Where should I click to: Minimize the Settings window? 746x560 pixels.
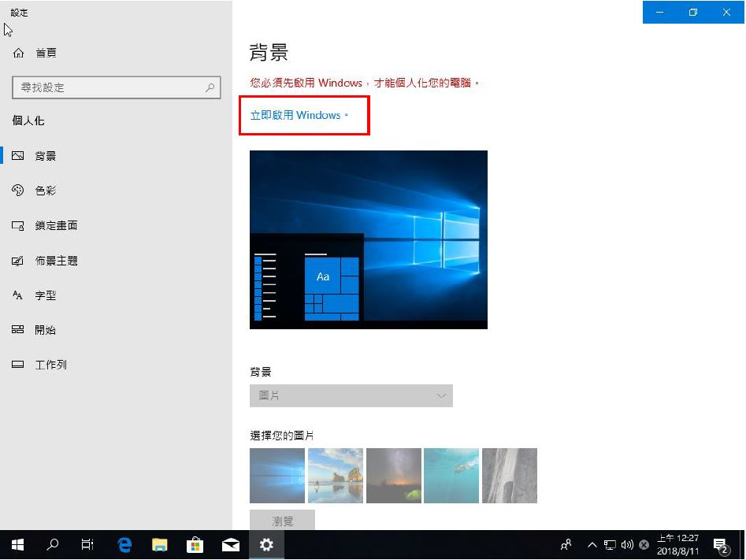[x=660, y=13]
